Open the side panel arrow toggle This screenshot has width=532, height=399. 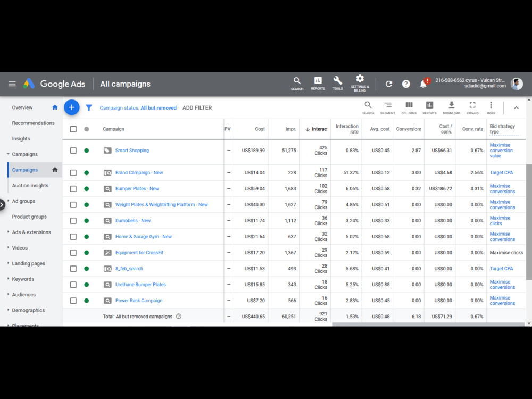point(2,205)
